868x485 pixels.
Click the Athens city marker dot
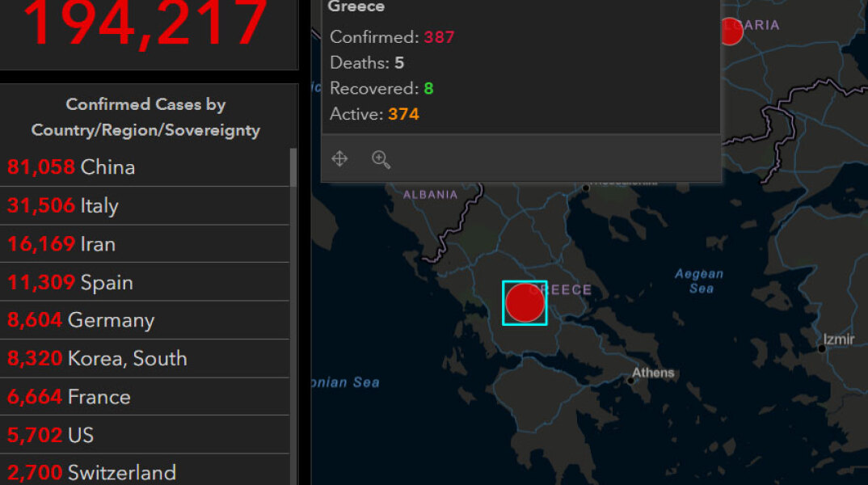[630, 381]
